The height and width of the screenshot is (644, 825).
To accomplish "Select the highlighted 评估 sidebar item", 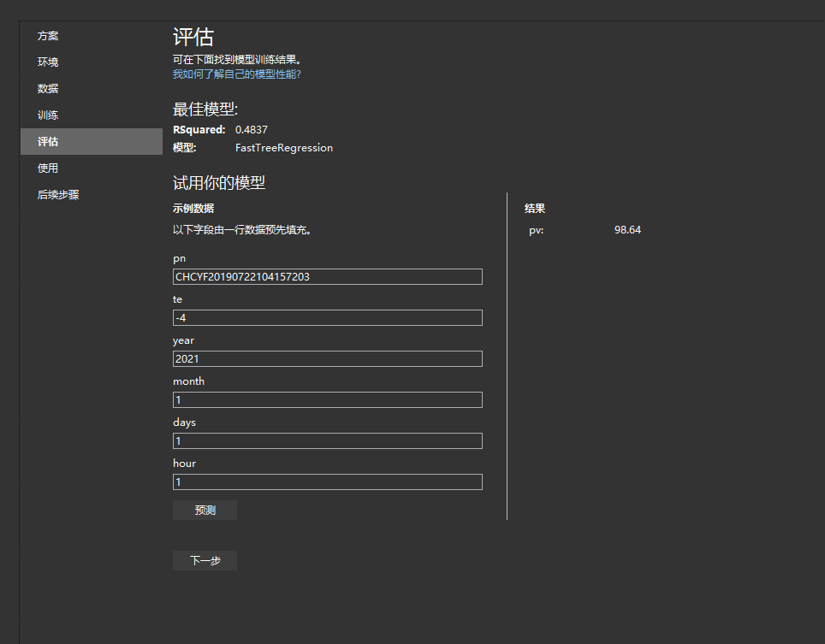I will pyautogui.click(x=47, y=141).
